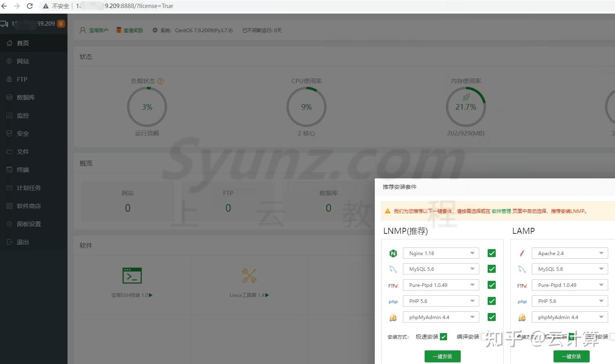Click the Nginx logo in LNMP list
Screen dimensions: 615x364
(393, 254)
